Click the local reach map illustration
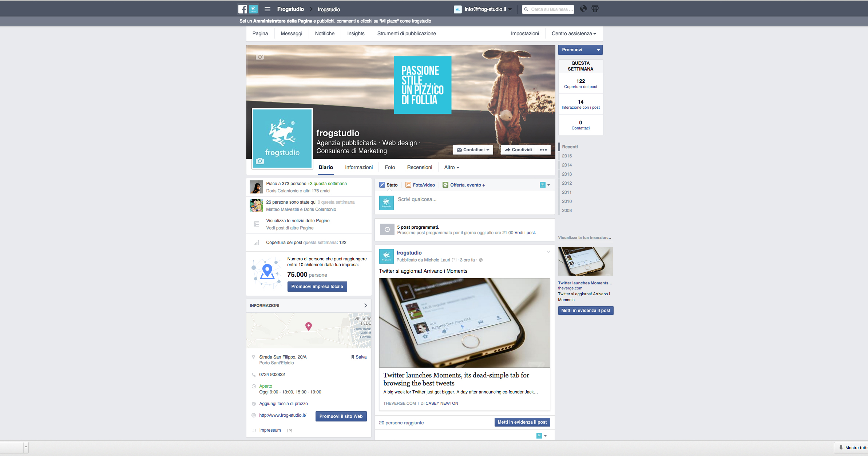This screenshot has width=868, height=456. pyautogui.click(x=266, y=273)
